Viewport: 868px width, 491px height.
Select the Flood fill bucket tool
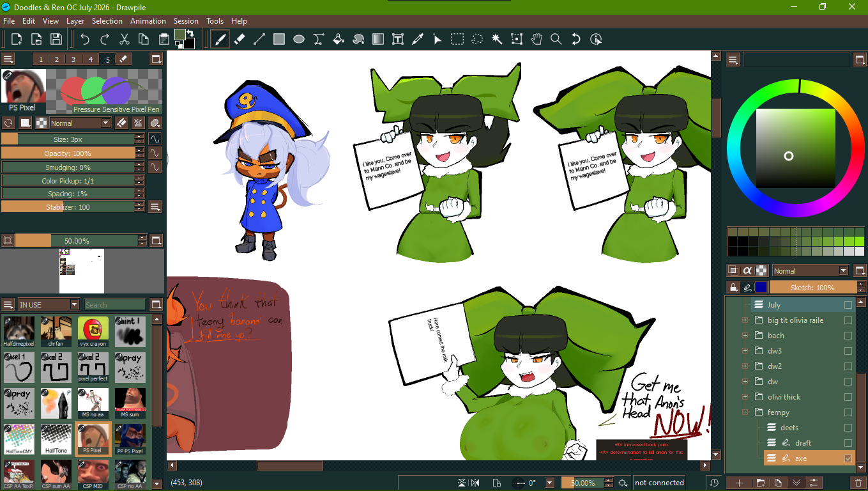(339, 39)
